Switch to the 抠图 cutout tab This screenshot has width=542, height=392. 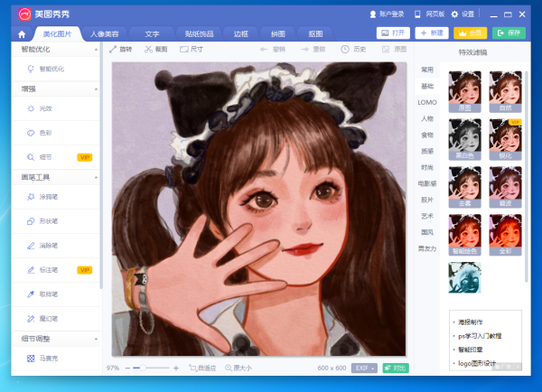click(x=315, y=34)
